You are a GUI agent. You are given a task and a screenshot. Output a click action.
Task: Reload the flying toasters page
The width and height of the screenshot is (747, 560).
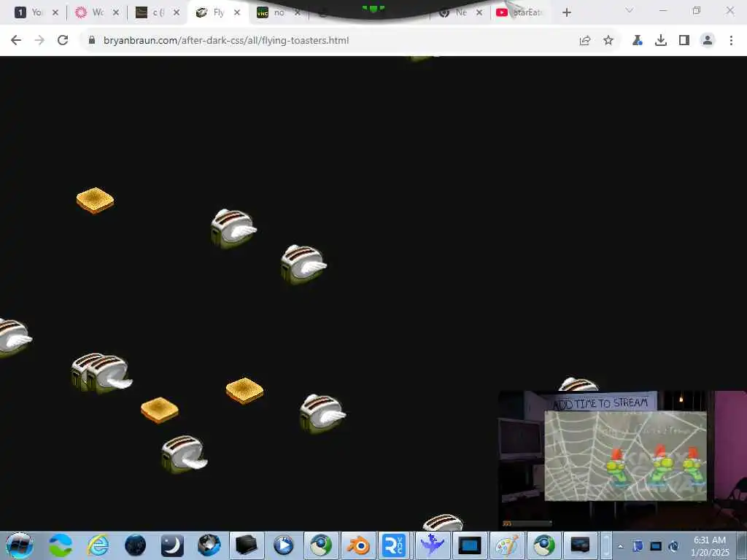[63, 41]
